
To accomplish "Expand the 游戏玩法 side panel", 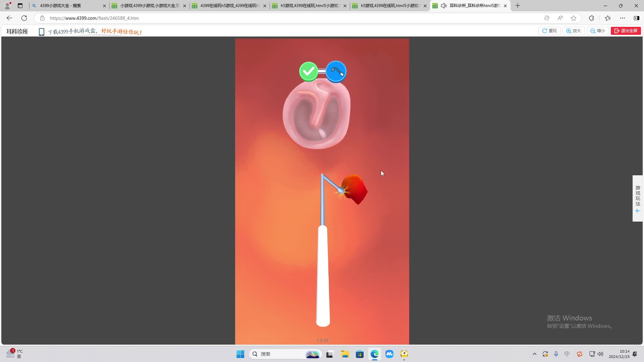I will coord(638,198).
